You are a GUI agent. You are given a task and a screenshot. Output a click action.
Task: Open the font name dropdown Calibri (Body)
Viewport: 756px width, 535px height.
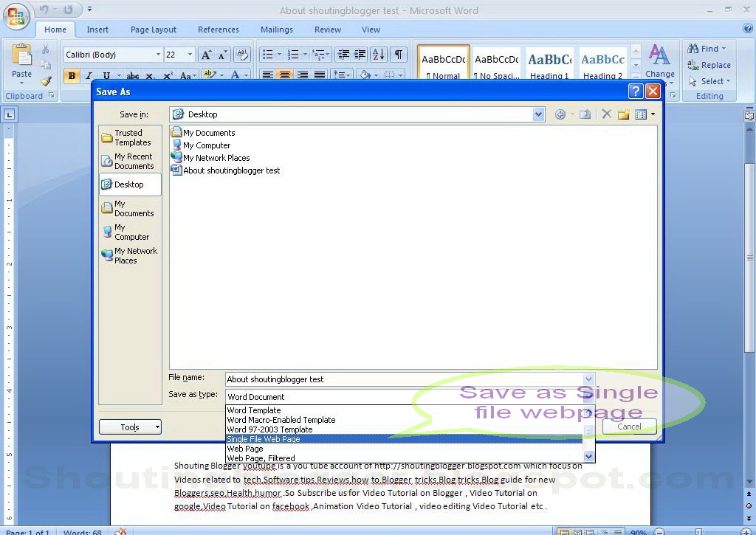pos(158,55)
